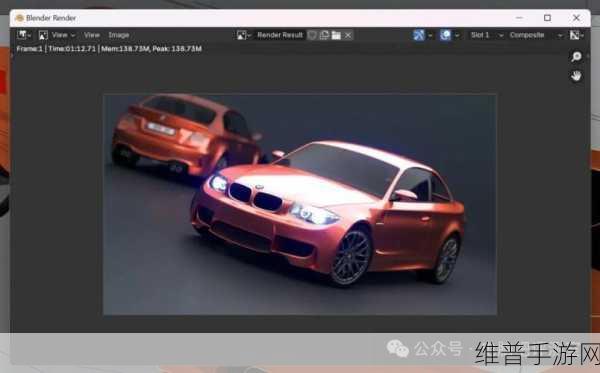Viewport: 600px width, 373px height.
Task: Close the Blender Render window
Action: (576, 18)
